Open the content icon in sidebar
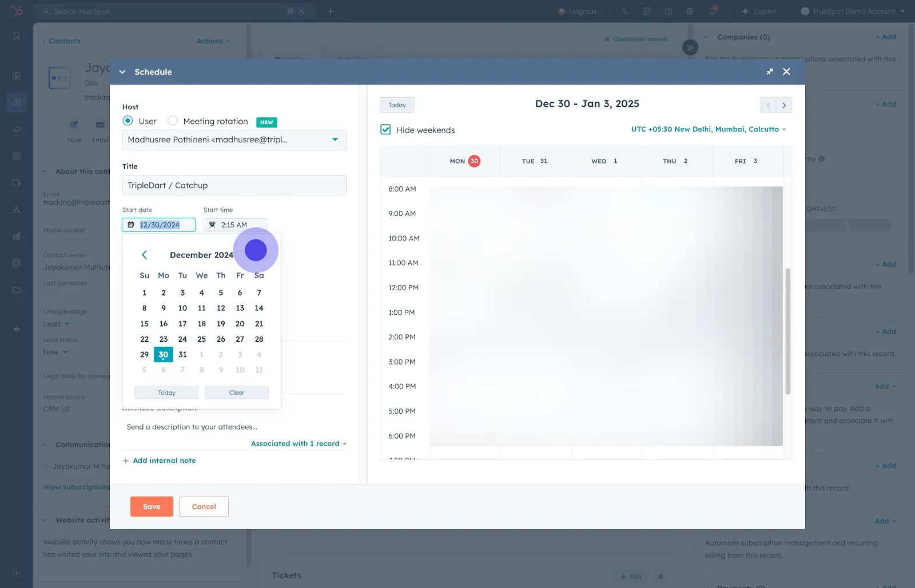This screenshot has width=915, height=588. [17, 156]
